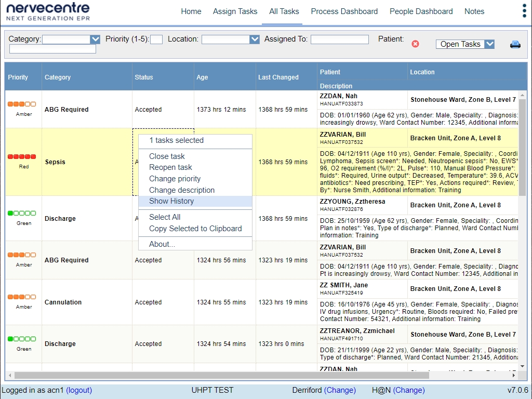This screenshot has width=532, height=399.
Task: Select the All Tasks tab
Action: point(284,11)
